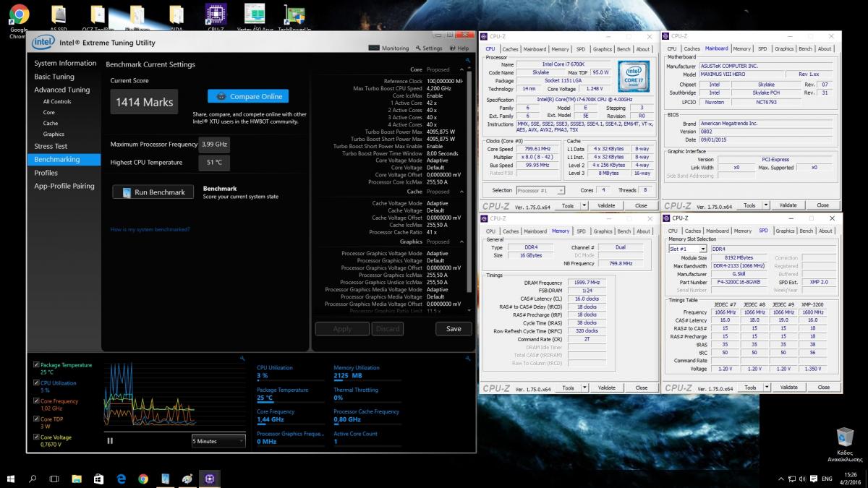Viewport: 868px width, 488px height.
Task: Open Microsoft Edge from the taskbar
Action: pos(122,479)
